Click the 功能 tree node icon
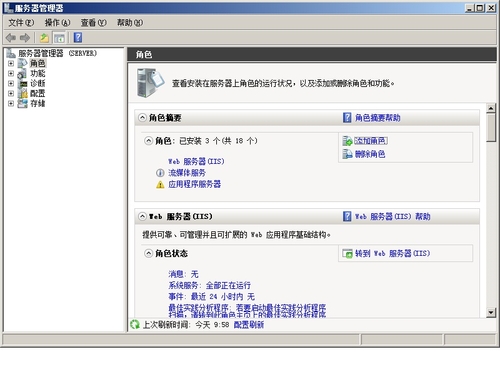Viewport: 500px width, 384px height. coord(22,73)
